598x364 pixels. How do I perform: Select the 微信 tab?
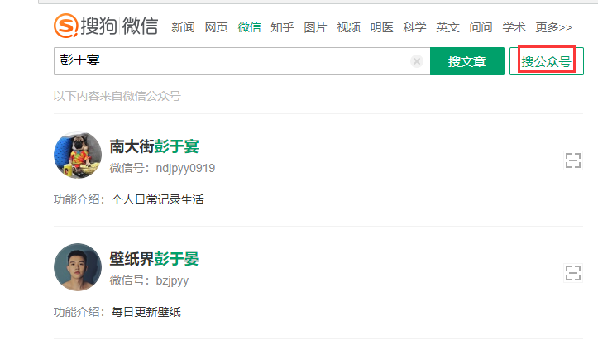pyautogui.click(x=250, y=27)
